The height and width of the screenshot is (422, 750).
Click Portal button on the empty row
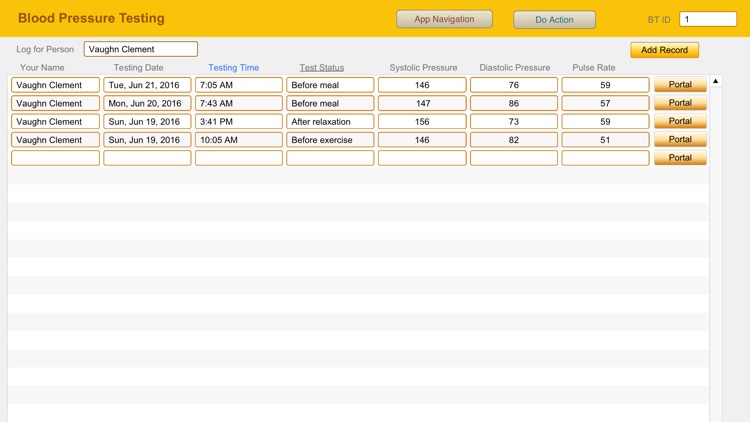click(680, 158)
